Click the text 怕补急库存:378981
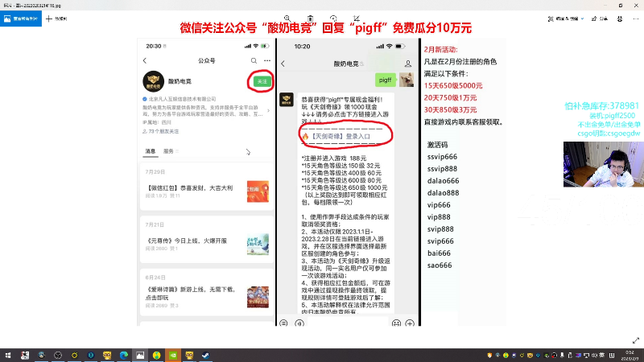644x362 pixels. [x=601, y=106]
